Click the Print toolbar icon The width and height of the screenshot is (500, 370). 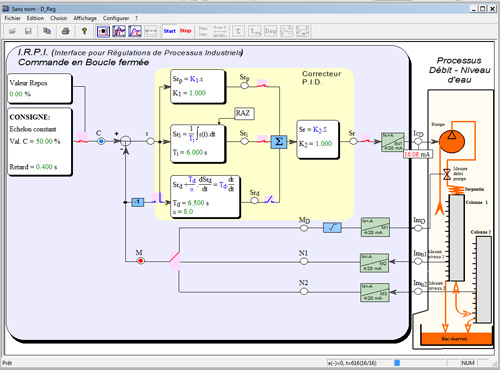point(66,31)
